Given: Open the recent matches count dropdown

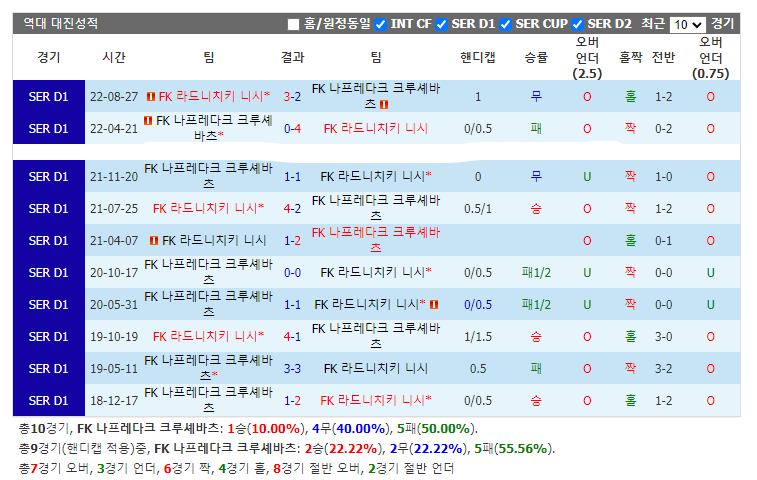Looking at the screenshot, I should [687, 24].
